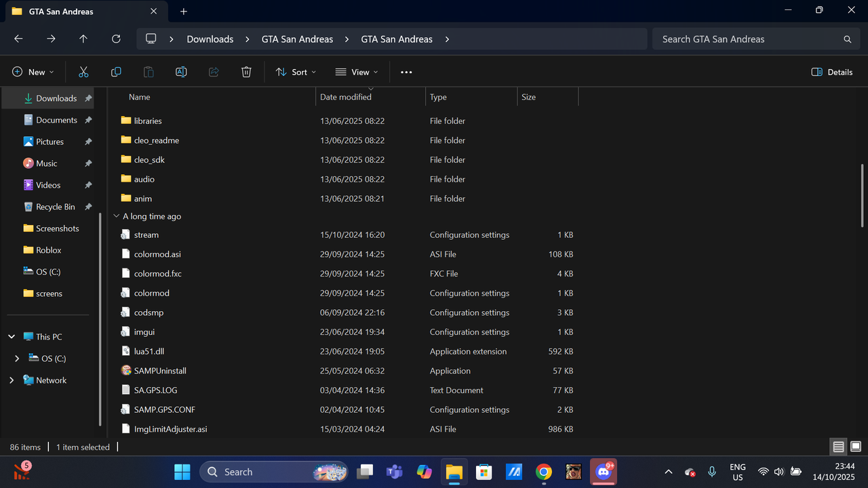Open the View dropdown
Screen dimensions: 868x488
pyautogui.click(x=357, y=72)
